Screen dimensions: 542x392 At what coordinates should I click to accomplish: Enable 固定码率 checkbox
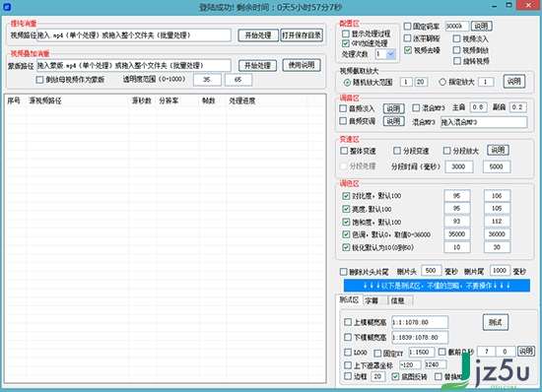408,27
